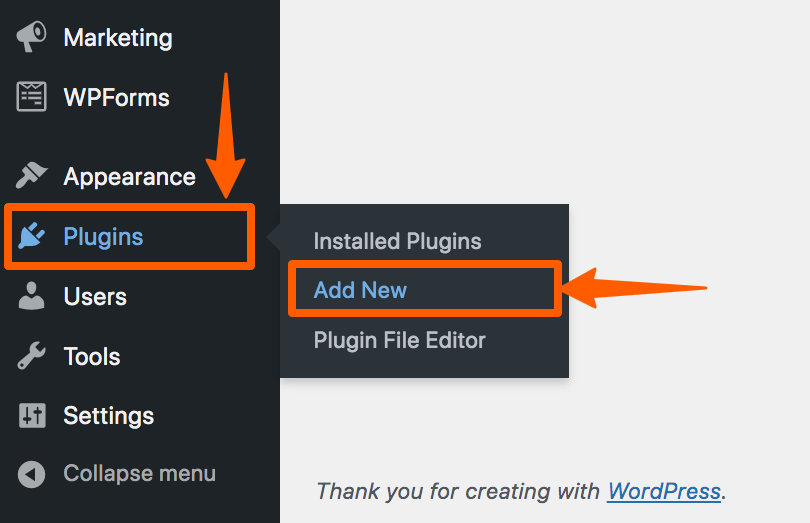This screenshot has height=523, width=810.
Task: Click the Appearance paintbrush icon
Action: (32, 176)
